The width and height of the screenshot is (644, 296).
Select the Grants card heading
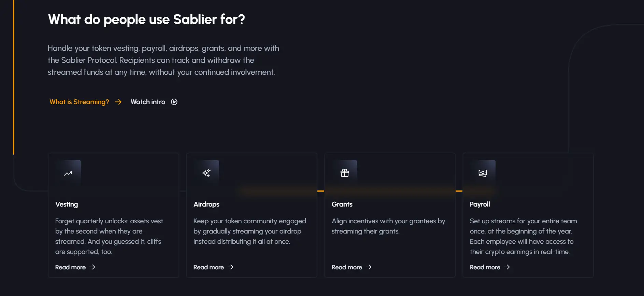[x=342, y=204]
